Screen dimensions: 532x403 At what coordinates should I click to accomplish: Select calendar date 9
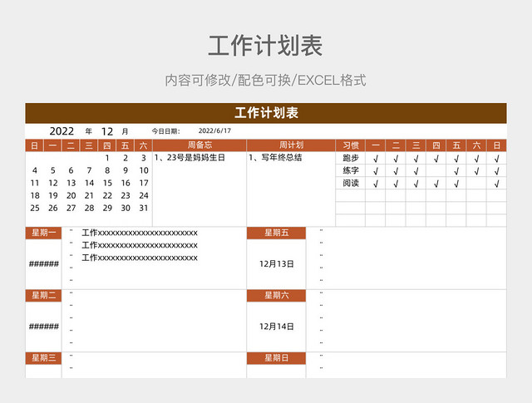[x=126, y=170]
